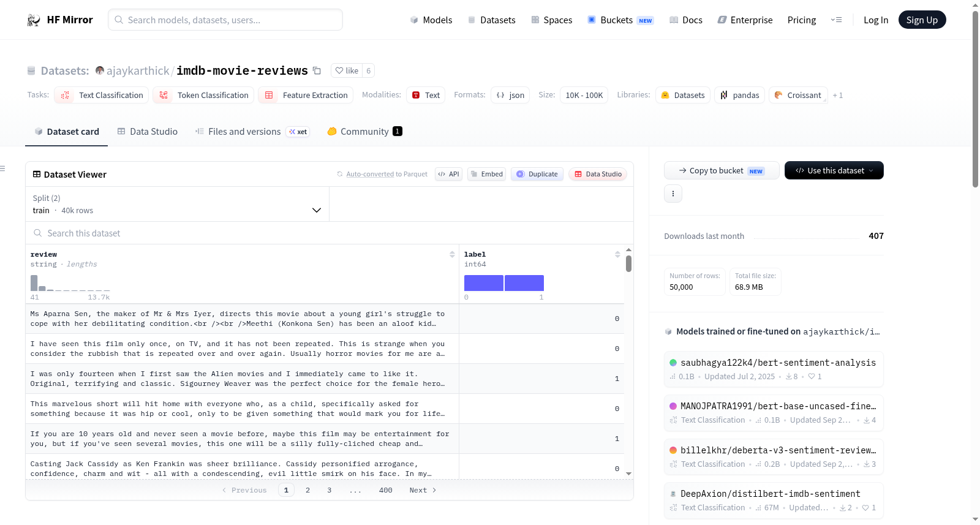The height and width of the screenshot is (525, 980).
Task: Expand the Split train dropdown
Action: point(177,204)
